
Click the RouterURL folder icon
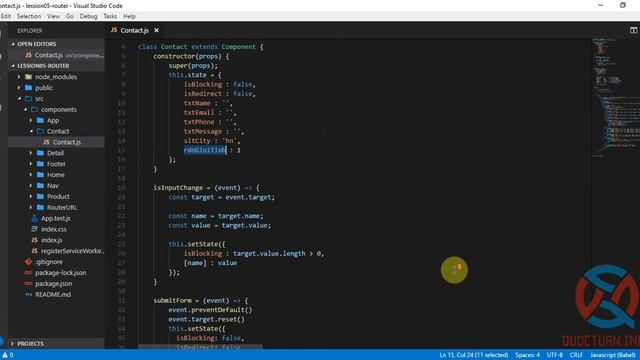[40, 207]
